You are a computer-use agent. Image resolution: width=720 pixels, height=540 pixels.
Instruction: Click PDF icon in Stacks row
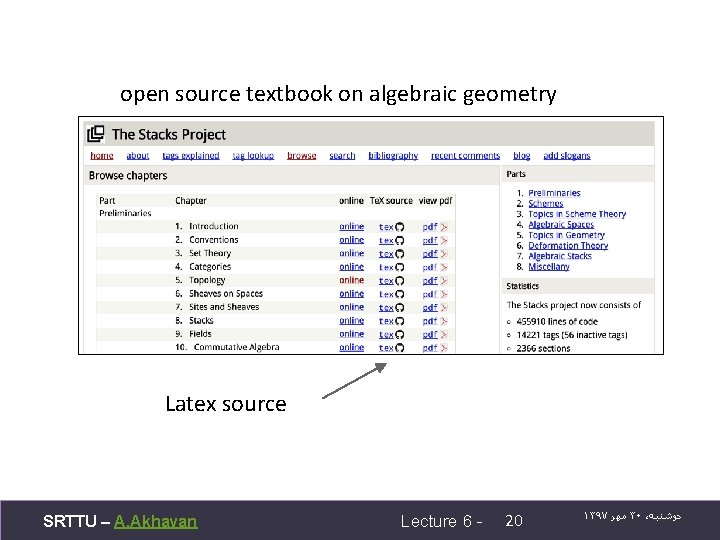click(444, 321)
